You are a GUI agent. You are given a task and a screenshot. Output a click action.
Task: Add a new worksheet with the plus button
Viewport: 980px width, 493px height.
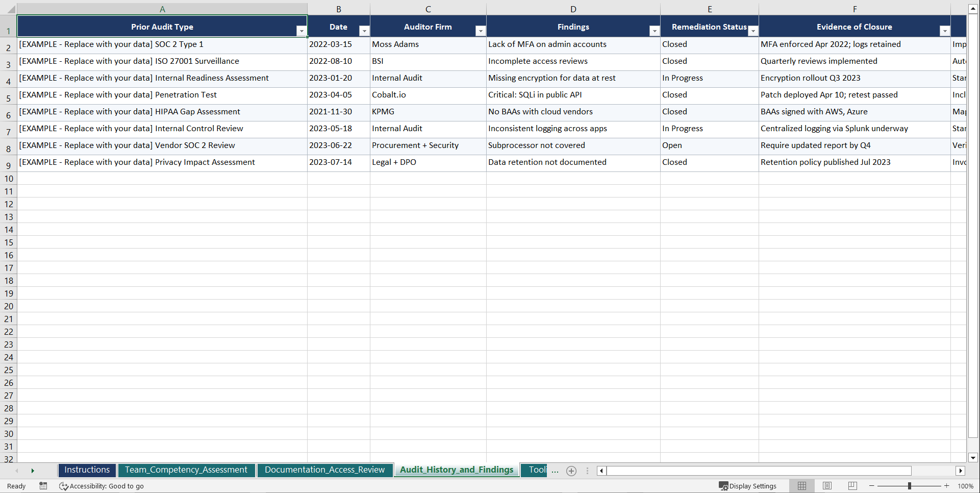(x=571, y=471)
